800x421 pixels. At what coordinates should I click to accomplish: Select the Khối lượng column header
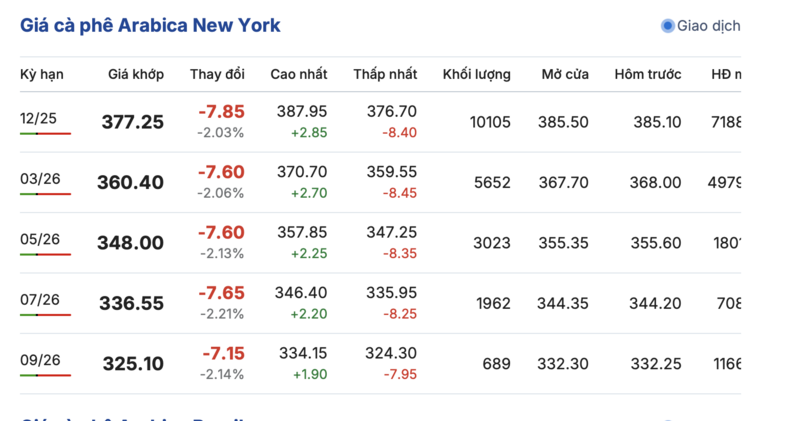(477, 75)
